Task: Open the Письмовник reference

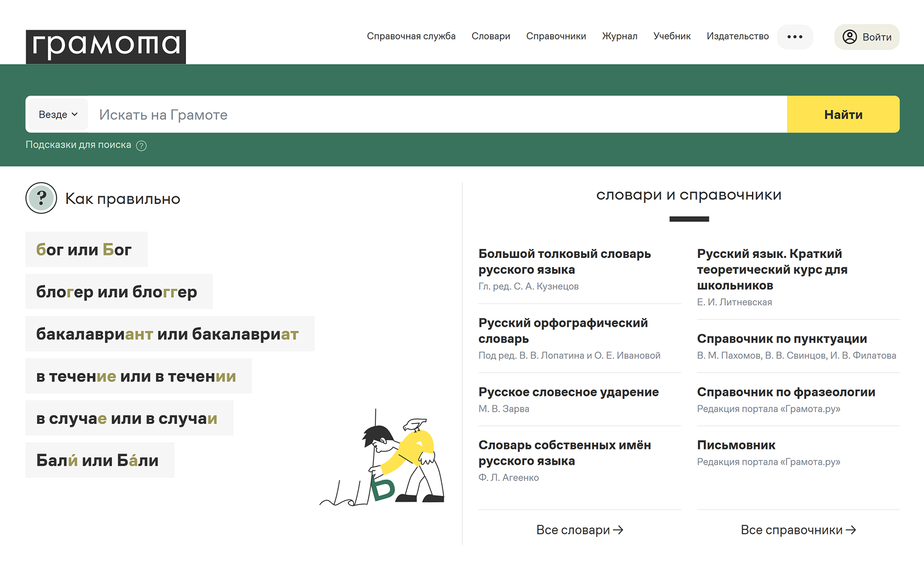Action: pyautogui.click(x=736, y=445)
